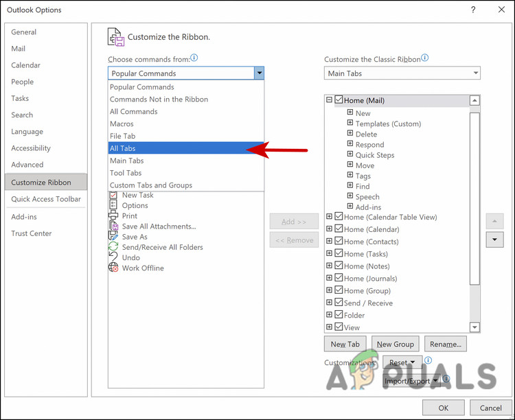Click the tabs list scrollbar thumb

(474, 198)
